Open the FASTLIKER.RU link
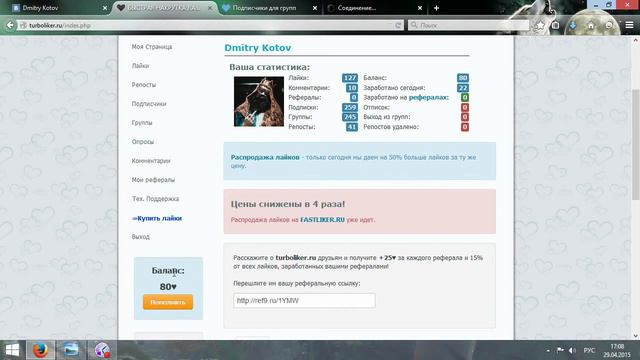The width and height of the screenshot is (640, 360). [322, 220]
